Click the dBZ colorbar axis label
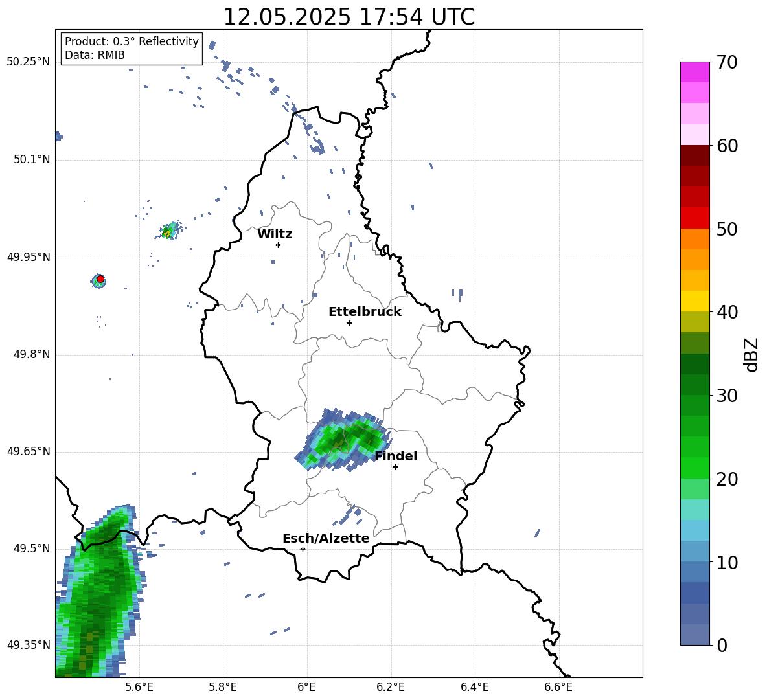The height and width of the screenshot is (700, 767). point(750,354)
